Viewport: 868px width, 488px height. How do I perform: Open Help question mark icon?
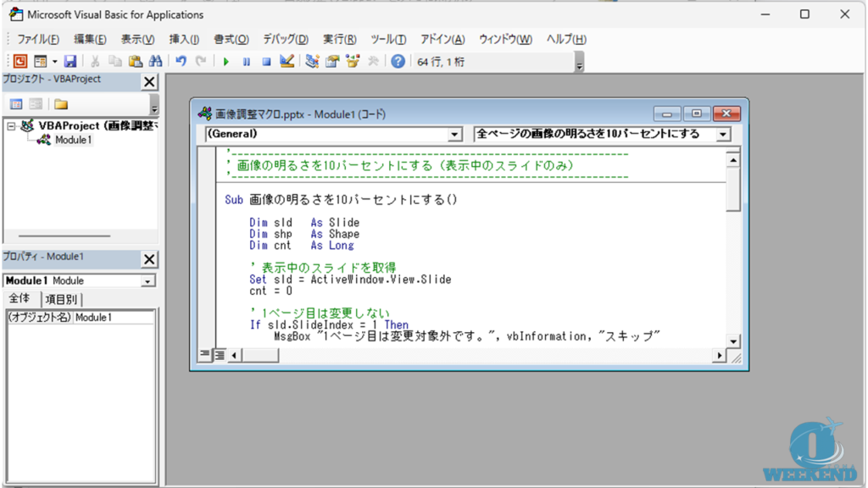click(398, 61)
